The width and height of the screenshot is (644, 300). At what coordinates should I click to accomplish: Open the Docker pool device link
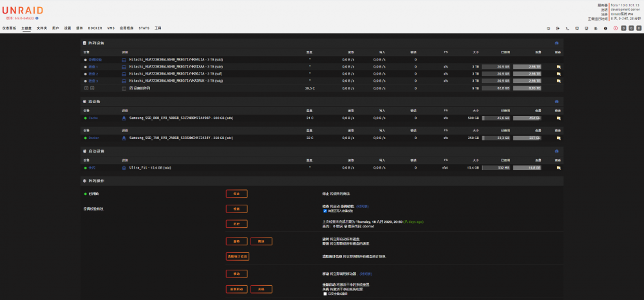pos(93,138)
